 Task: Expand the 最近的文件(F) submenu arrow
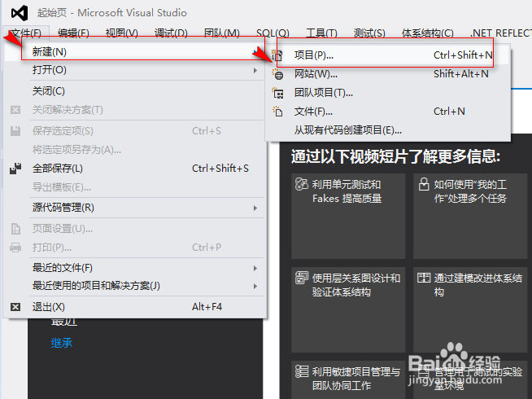[255, 268]
